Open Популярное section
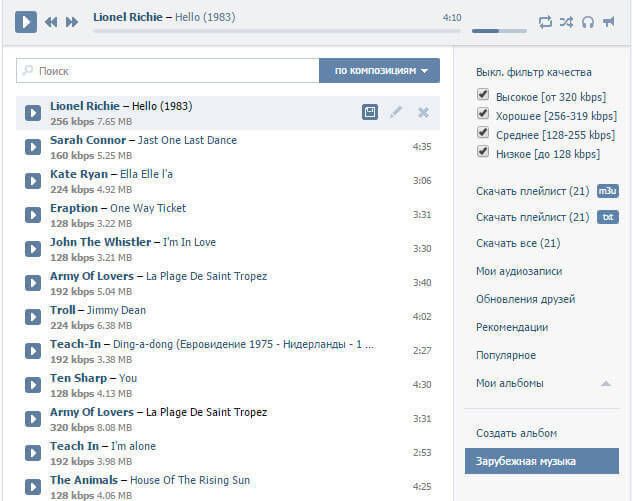This screenshot has height=501, width=633. point(506,355)
